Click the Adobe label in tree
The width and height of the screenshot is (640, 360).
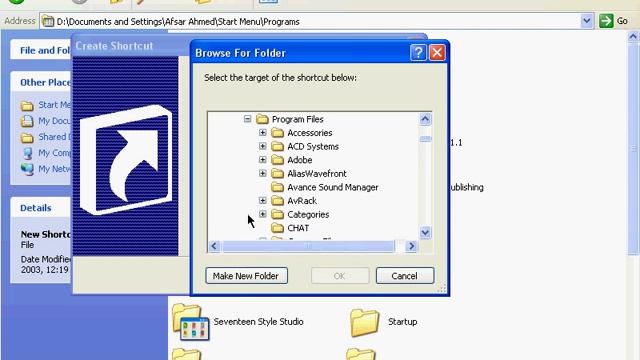pyautogui.click(x=300, y=160)
